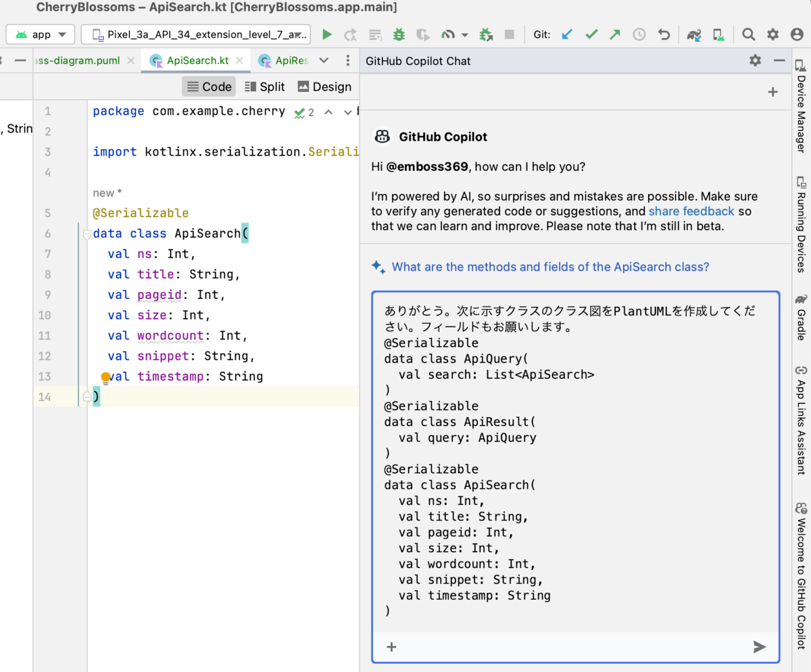
Task: Start debugging with the Debug bug icon
Action: [399, 34]
